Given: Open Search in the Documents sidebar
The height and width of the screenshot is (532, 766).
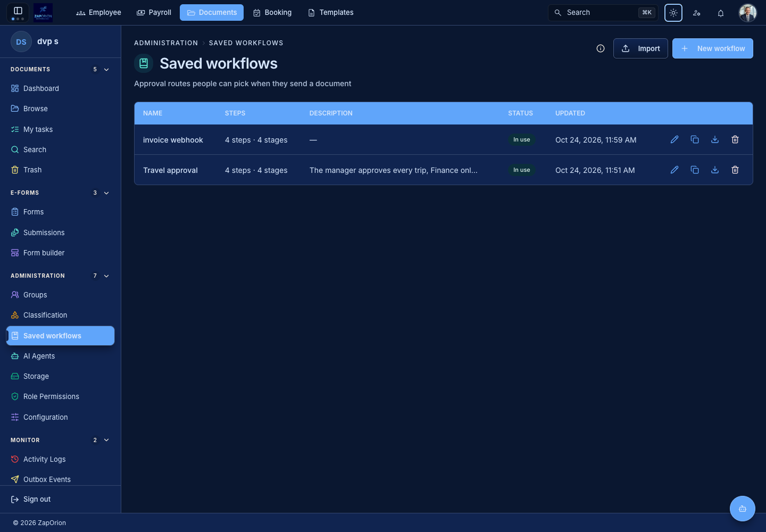Looking at the screenshot, I should (x=60, y=149).
